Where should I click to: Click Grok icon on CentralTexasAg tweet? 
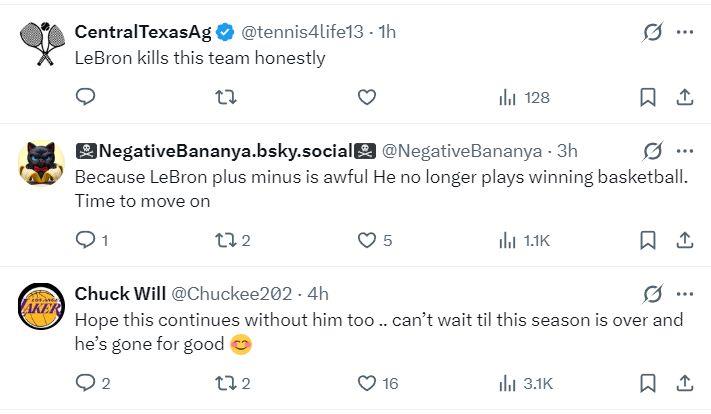[652, 32]
